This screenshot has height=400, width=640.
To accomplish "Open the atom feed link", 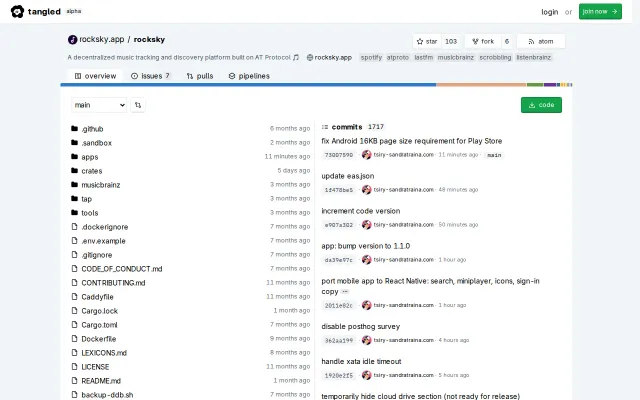I will click(541, 41).
